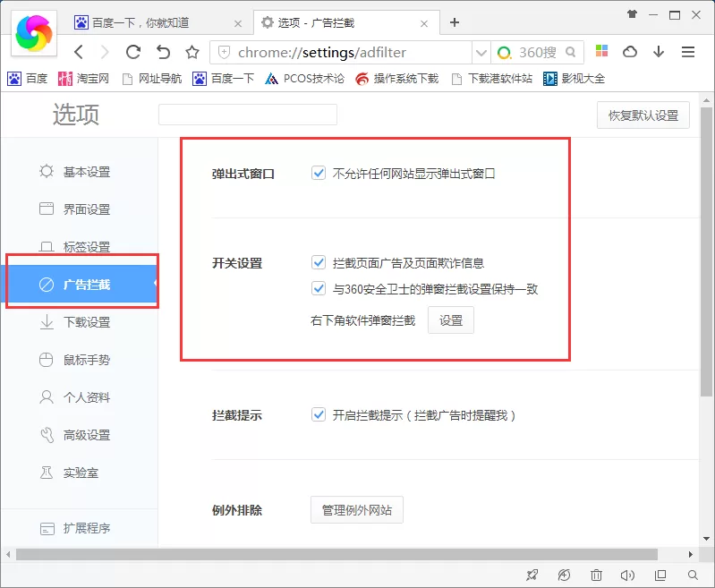Toggle 与360安全卫士的弹窗拦截设置保持一致 checkbox
This screenshot has height=588, width=715.
click(319, 288)
